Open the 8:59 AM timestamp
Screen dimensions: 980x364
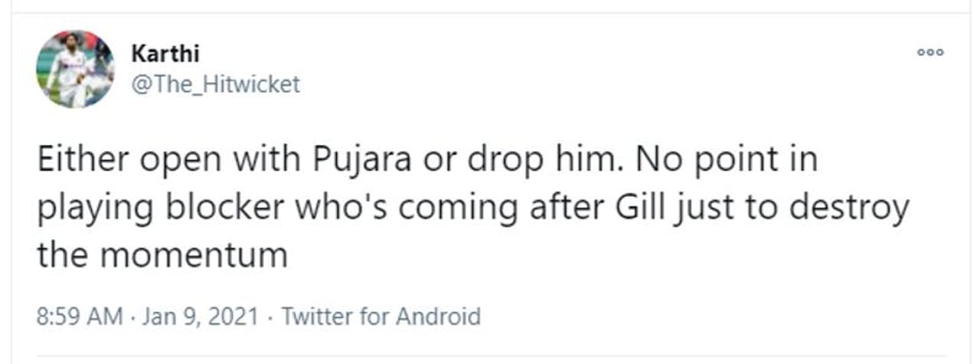(x=79, y=316)
